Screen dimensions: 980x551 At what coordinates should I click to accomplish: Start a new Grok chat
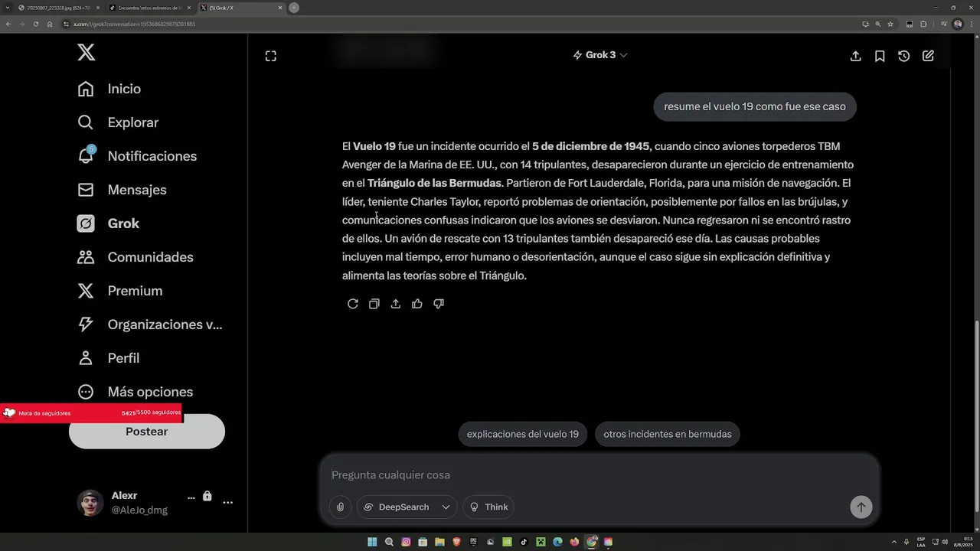point(928,56)
